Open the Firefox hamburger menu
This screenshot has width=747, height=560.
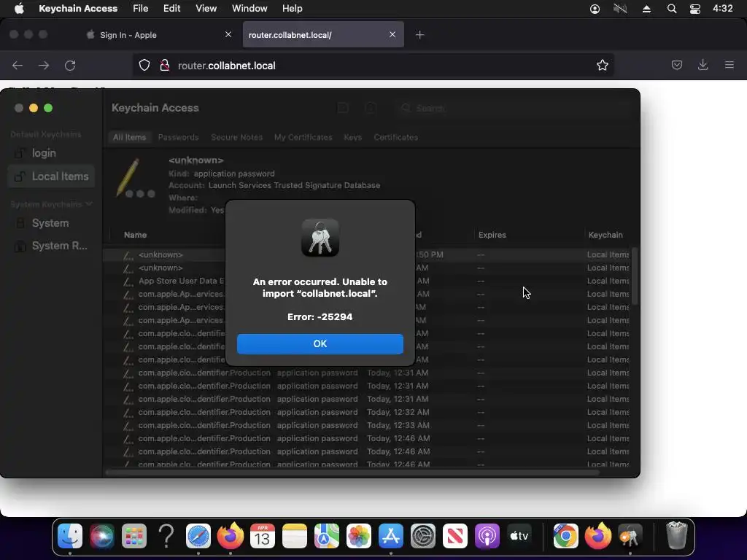pos(729,65)
